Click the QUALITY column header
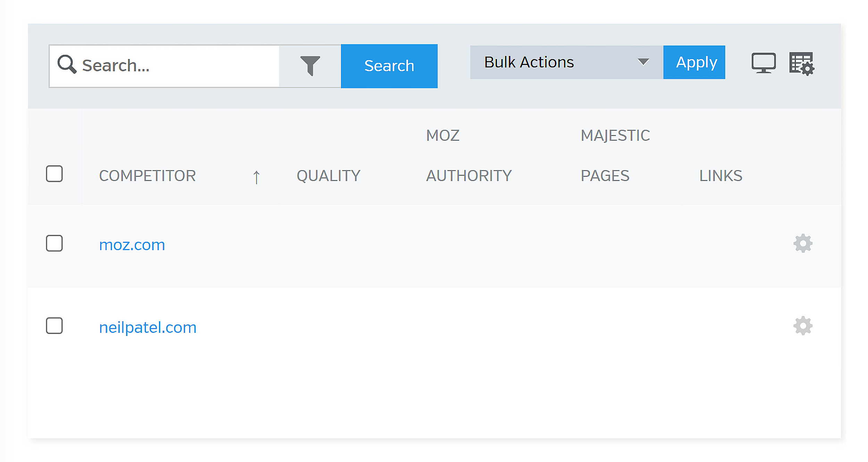Image resolution: width=868 pixels, height=462 pixels. click(x=328, y=176)
